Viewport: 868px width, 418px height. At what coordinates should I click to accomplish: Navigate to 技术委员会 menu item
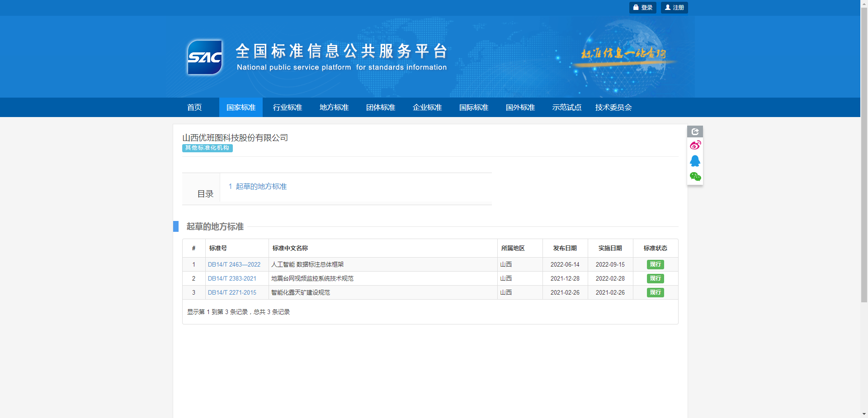tap(613, 108)
